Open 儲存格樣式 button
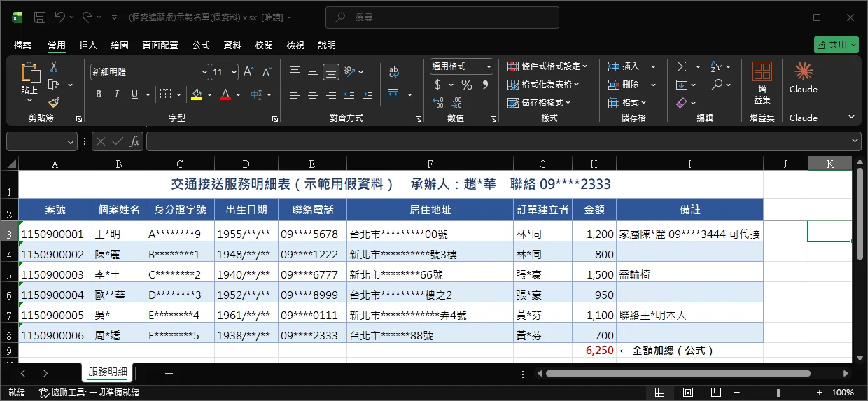Image resolution: width=868 pixels, height=401 pixels. coord(539,102)
